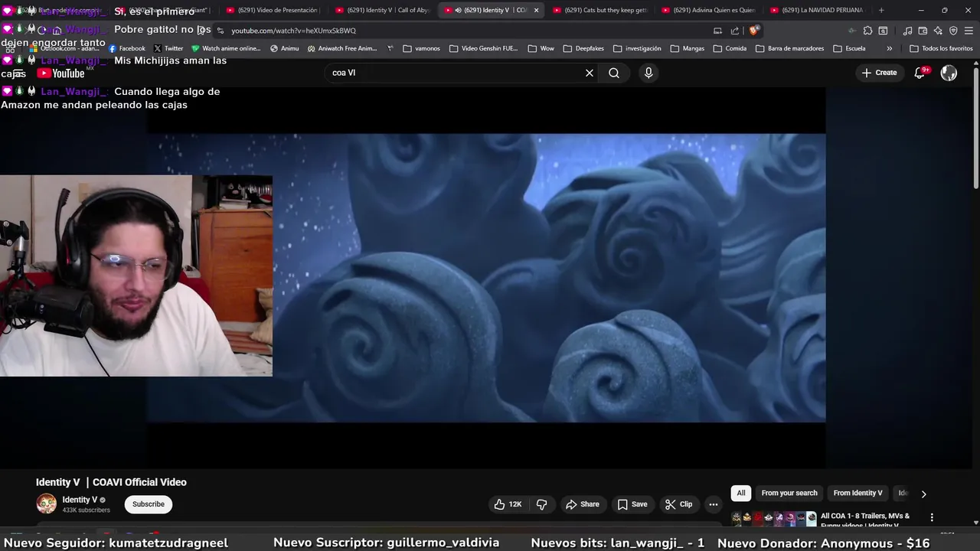Image resolution: width=980 pixels, height=551 pixels.
Task: Open the Brave wallet icon
Action: [x=923, y=31]
